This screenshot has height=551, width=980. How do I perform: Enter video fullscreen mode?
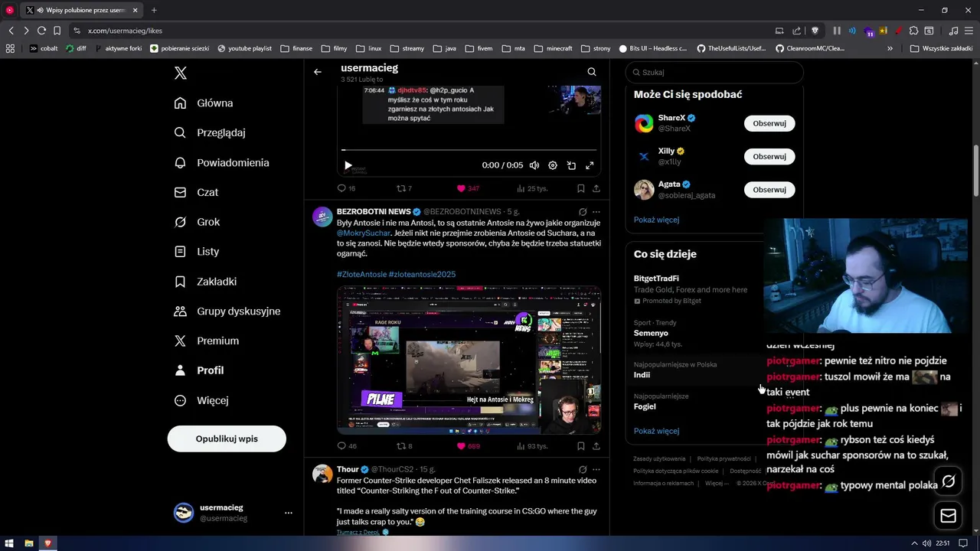click(590, 165)
